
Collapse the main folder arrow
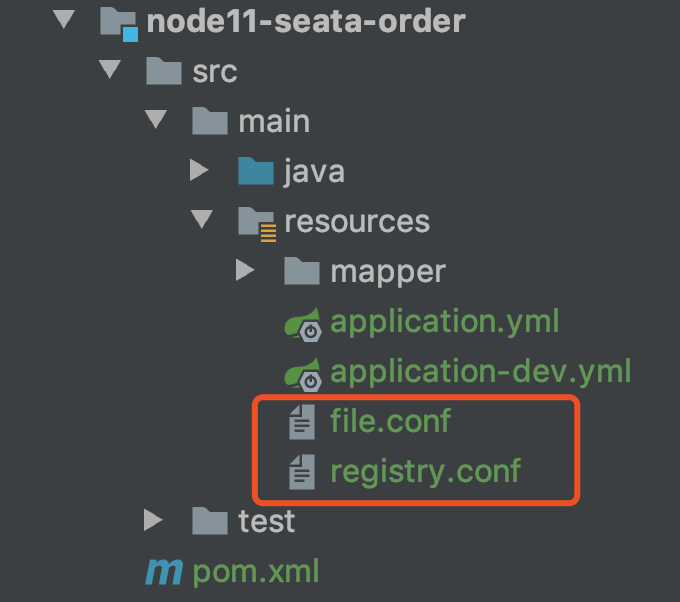[x=156, y=119]
